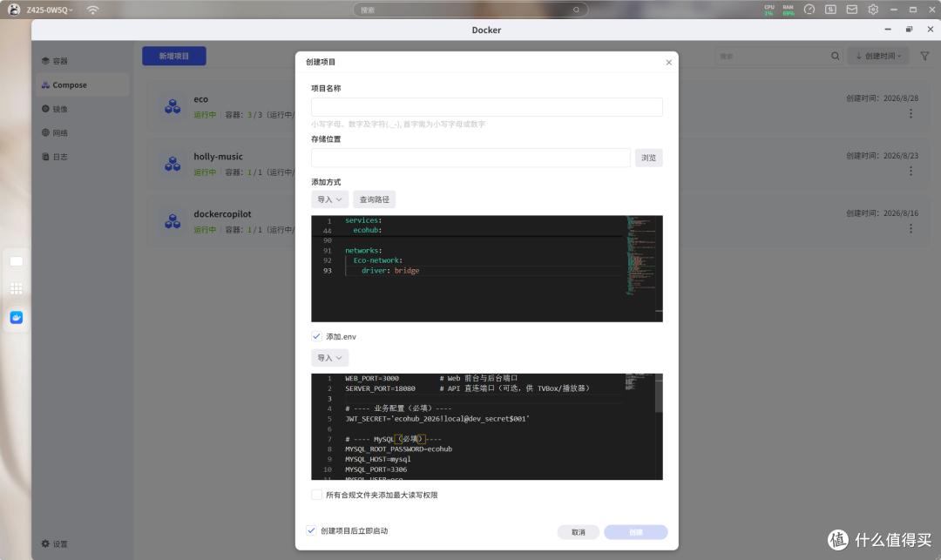Click the 创建 button
Image resolution: width=941 pixels, height=560 pixels.
pos(635,532)
